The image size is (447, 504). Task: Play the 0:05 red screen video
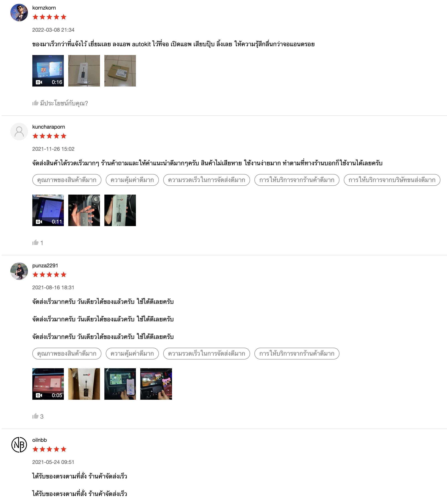[48, 384]
